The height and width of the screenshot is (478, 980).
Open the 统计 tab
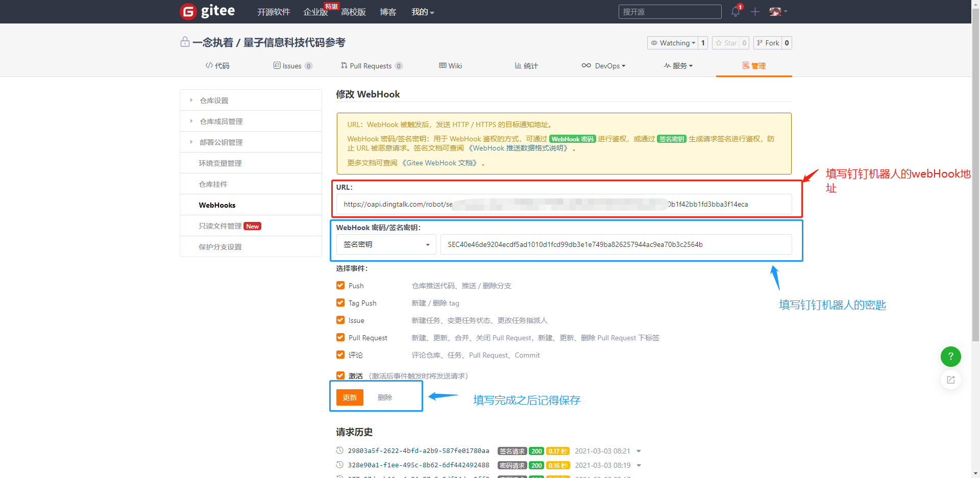(x=526, y=66)
